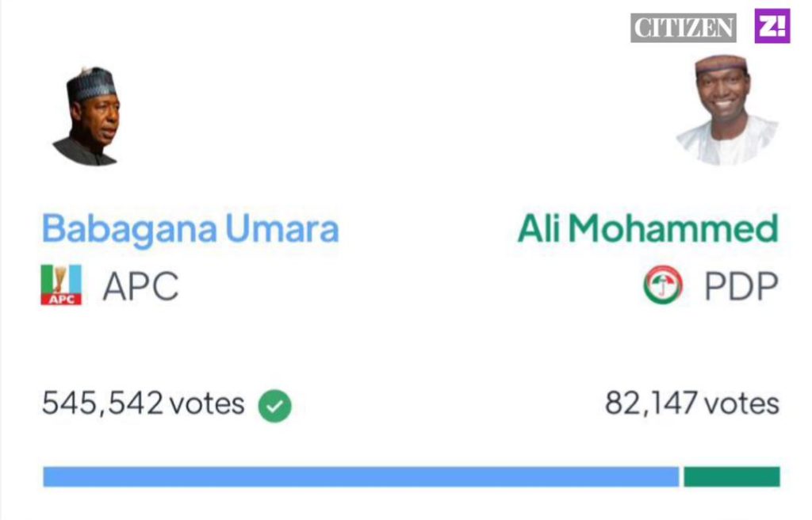Image resolution: width=812 pixels, height=520 pixels.
Task: Open Babagana Umara's profile photo
Action: point(89,117)
